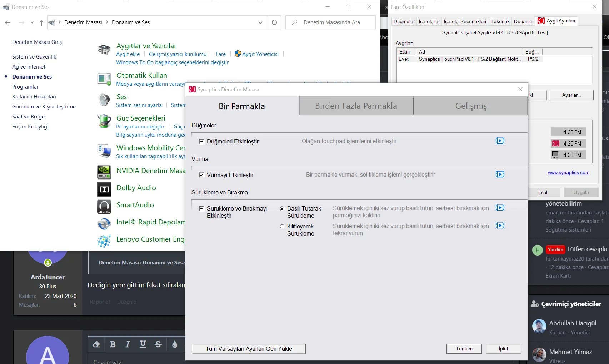The height and width of the screenshot is (364, 609).
Task: Click the Dolby Audio icon
Action: (104, 189)
